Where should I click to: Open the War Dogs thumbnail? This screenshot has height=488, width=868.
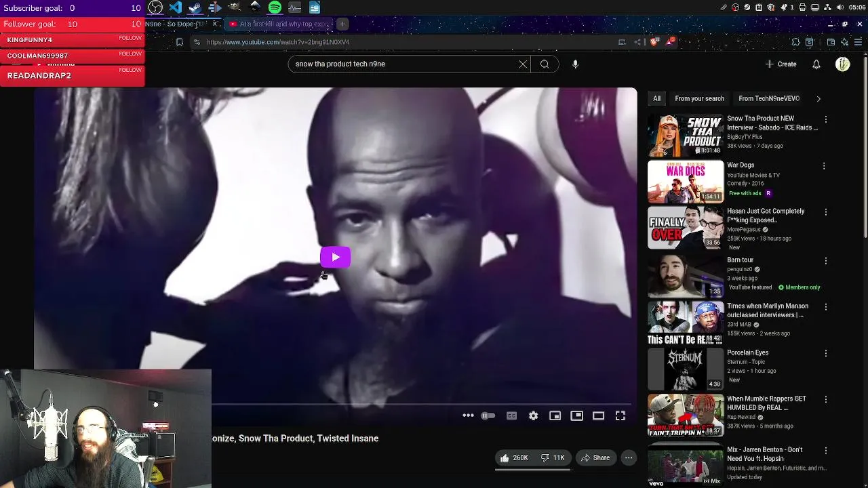point(686,182)
